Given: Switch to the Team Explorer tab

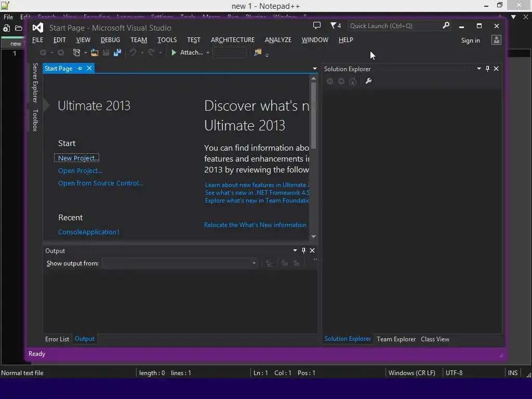Looking at the screenshot, I should pos(396,339).
